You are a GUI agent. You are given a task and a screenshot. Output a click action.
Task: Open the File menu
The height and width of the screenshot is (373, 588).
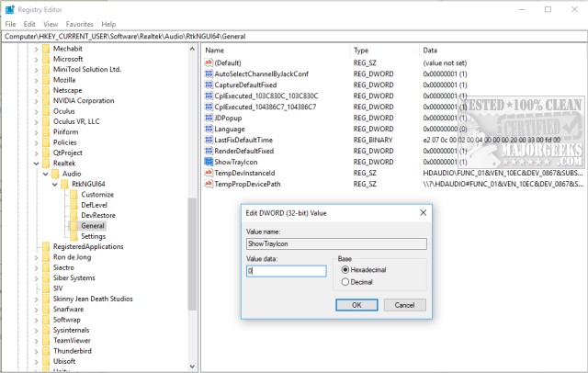pyautogui.click(x=10, y=24)
